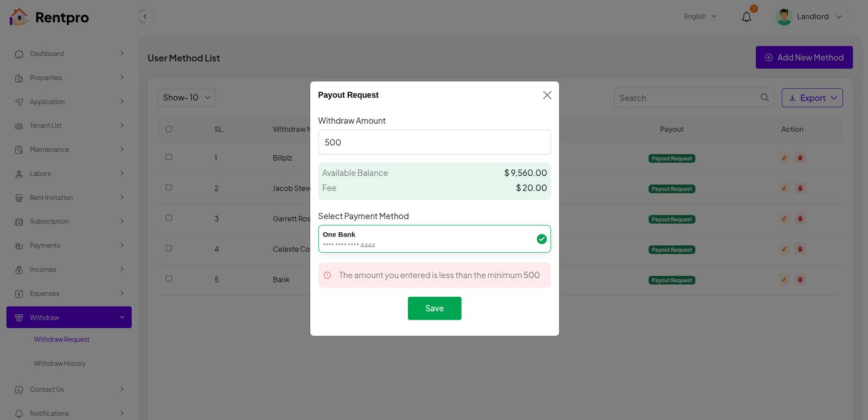Check the checkbox for row 4

coord(169,249)
